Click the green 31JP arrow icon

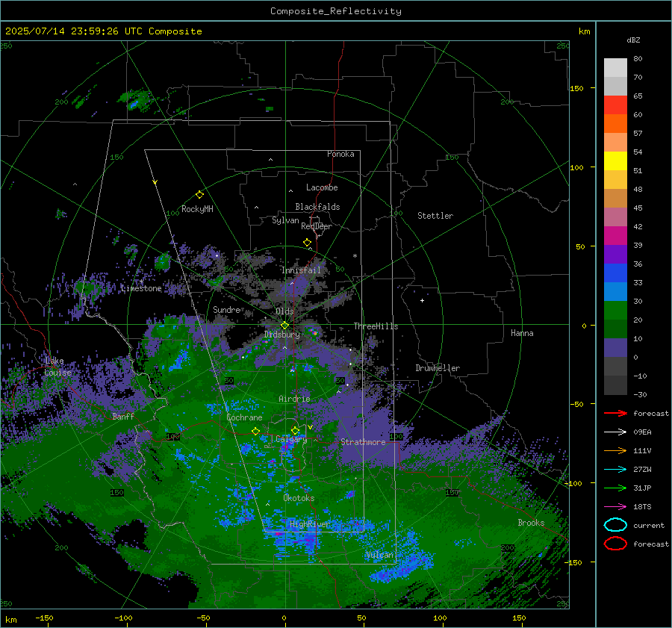615,488
